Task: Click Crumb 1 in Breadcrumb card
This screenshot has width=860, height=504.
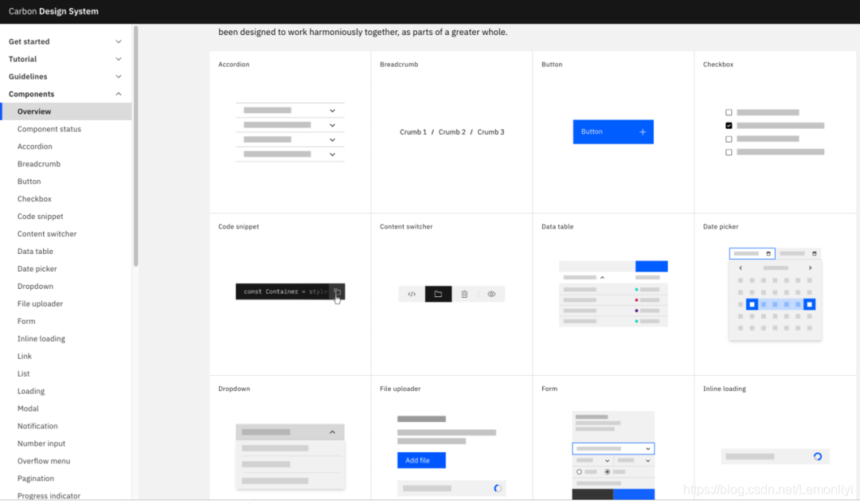Action: 413,132
